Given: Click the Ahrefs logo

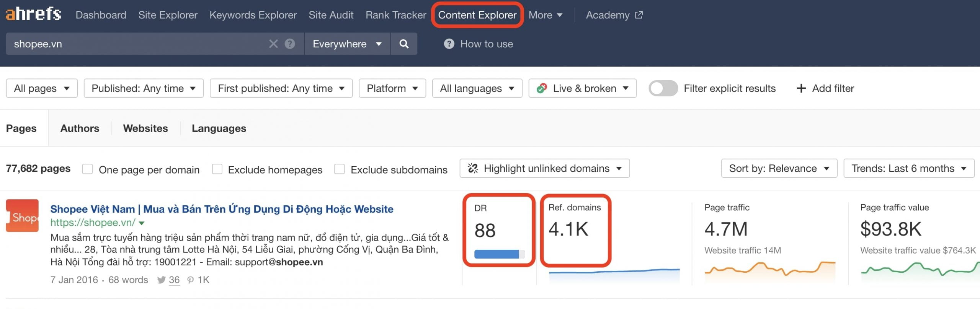Looking at the screenshot, I should point(33,14).
